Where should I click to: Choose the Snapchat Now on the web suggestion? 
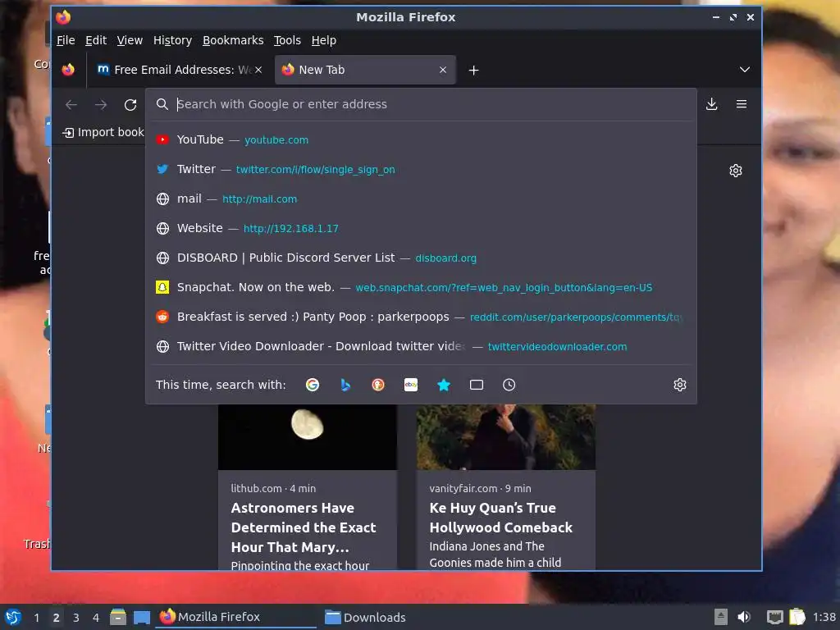(421, 287)
